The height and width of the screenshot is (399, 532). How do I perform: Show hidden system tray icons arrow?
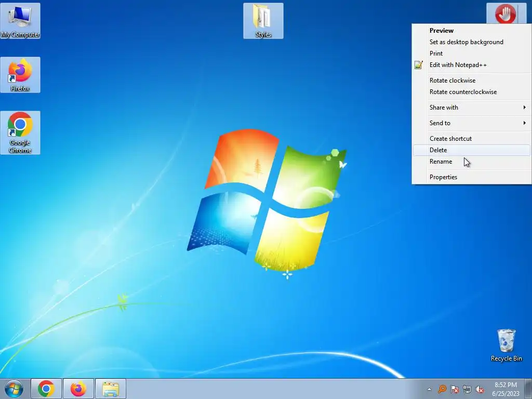[429, 389]
